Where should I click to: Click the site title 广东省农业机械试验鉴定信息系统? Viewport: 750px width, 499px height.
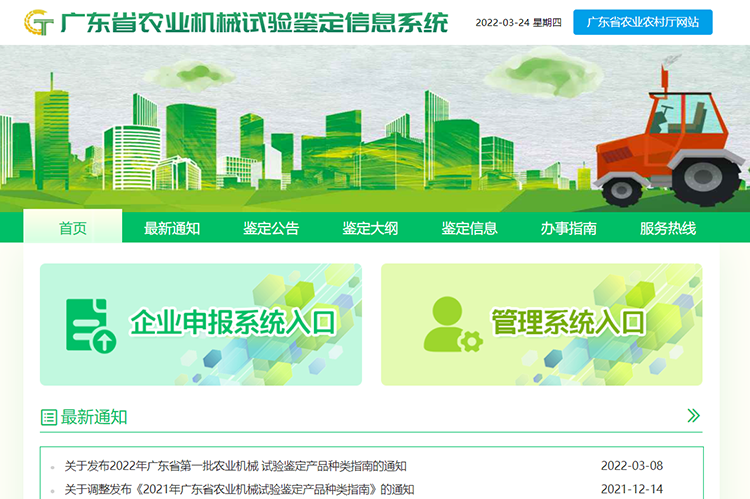click(x=254, y=22)
